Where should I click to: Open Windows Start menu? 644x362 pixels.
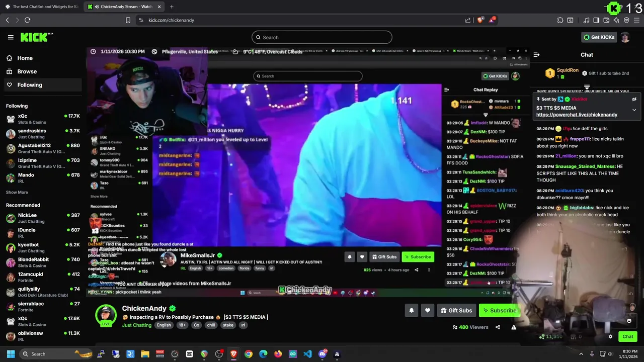(11, 354)
